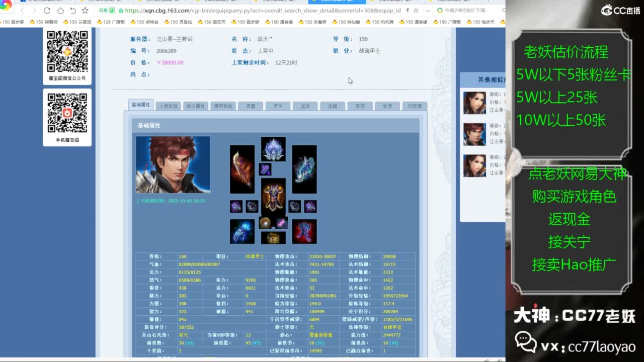
Task: Click the VIP level value 12
Action: [248, 335]
